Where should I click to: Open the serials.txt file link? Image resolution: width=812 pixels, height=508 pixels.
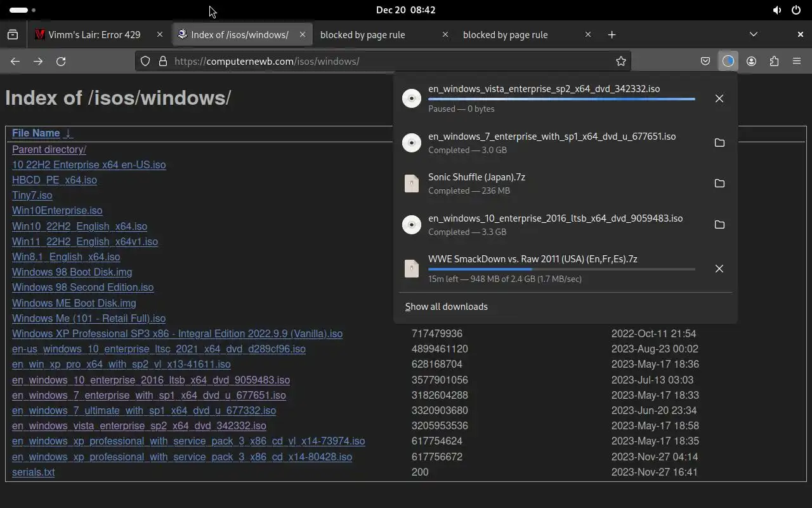33,472
